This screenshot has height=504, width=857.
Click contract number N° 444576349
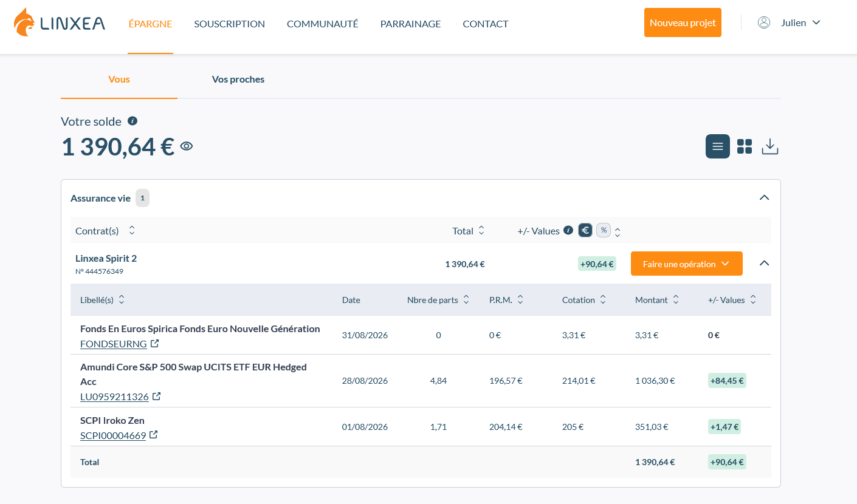click(99, 271)
